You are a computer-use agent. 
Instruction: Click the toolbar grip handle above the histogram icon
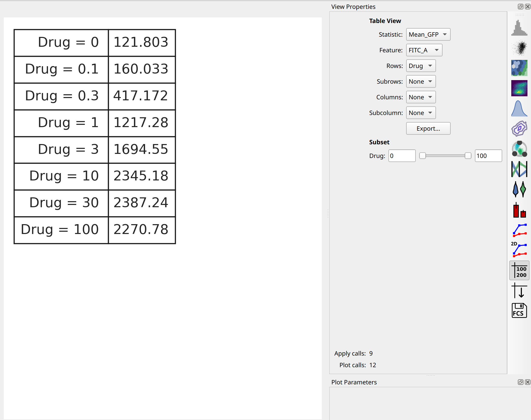click(x=520, y=15)
